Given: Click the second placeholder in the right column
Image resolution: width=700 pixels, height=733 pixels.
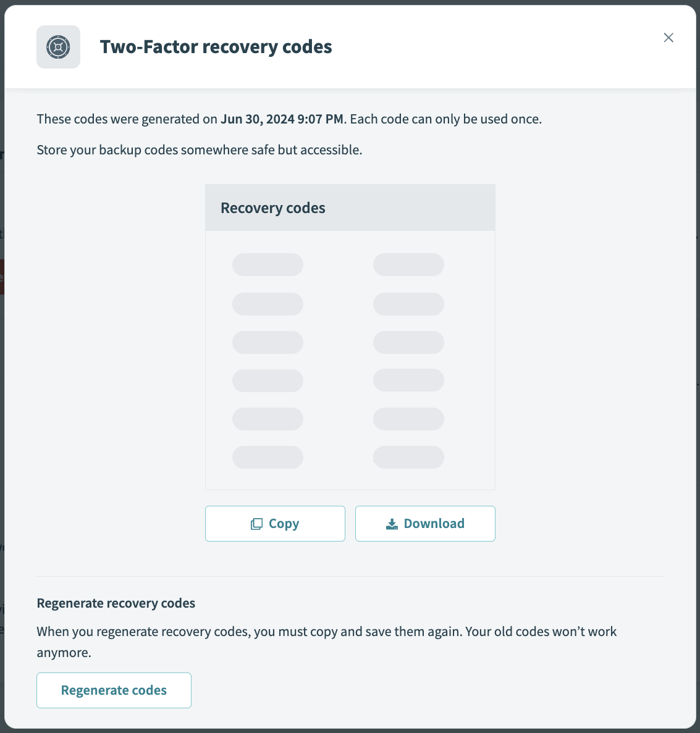Looking at the screenshot, I should tap(408, 304).
